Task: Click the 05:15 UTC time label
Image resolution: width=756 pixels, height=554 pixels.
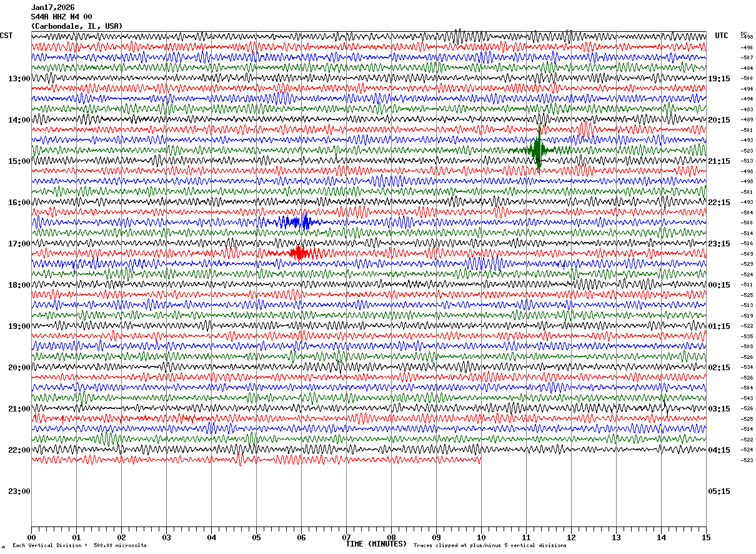Action: click(719, 491)
